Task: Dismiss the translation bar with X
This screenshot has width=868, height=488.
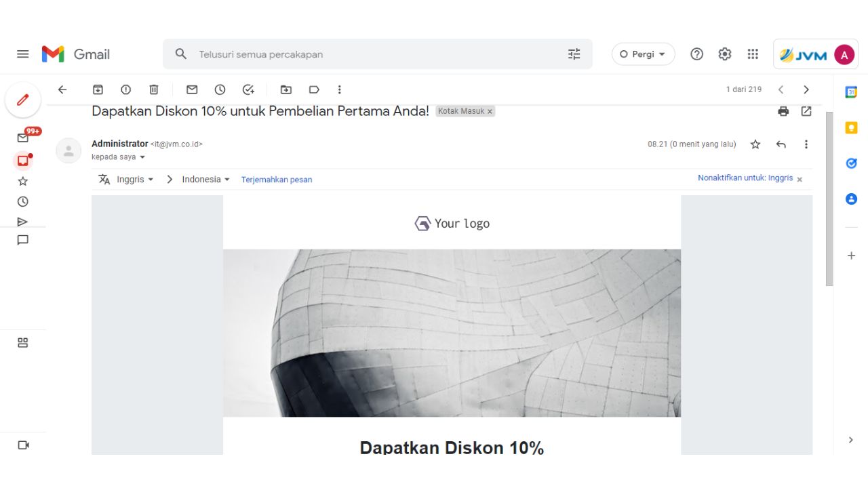Action: pos(800,180)
